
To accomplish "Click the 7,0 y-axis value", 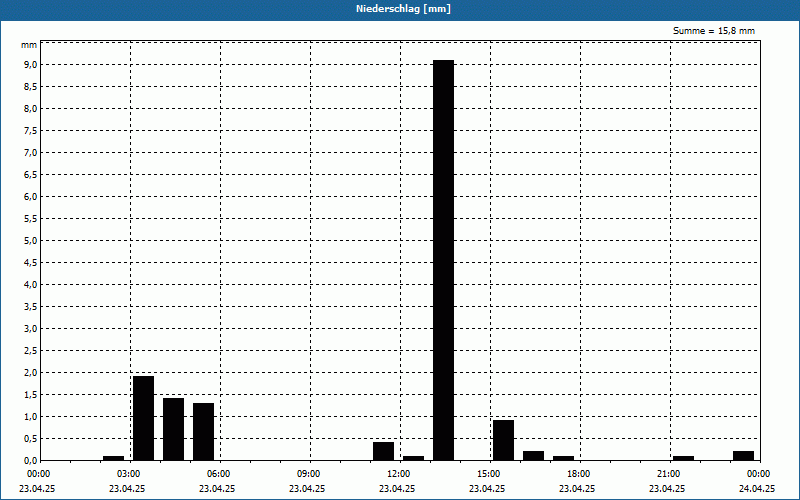I will 29,153.
